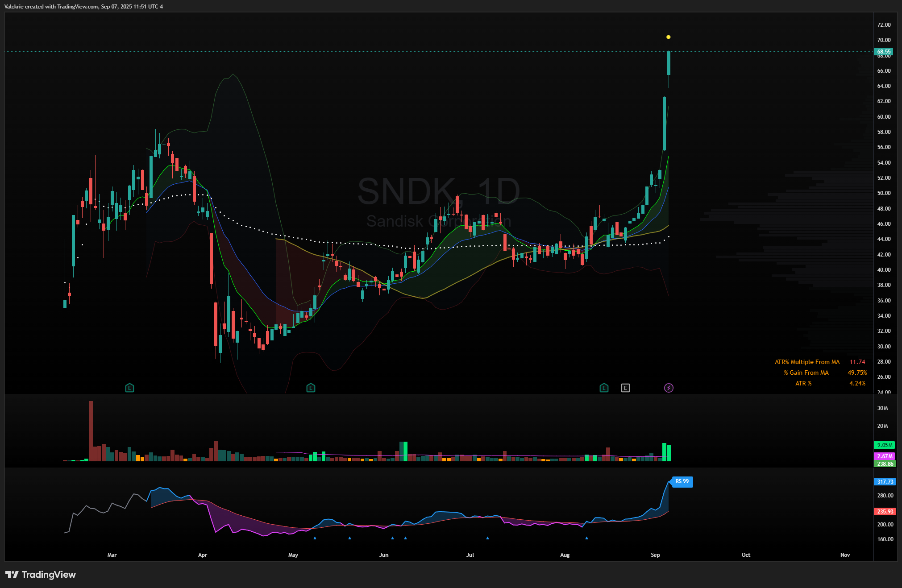This screenshot has height=588, width=902.
Task: Click the TradingView logo at bottom left
Action: pos(41,575)
